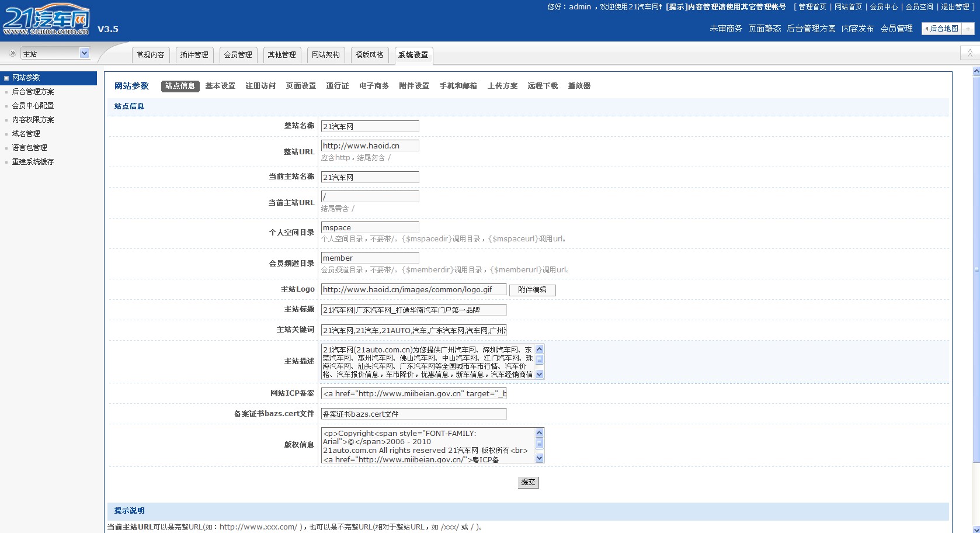
Task: Collapse header using the top-right up-arrow icon
Action: 969,53
